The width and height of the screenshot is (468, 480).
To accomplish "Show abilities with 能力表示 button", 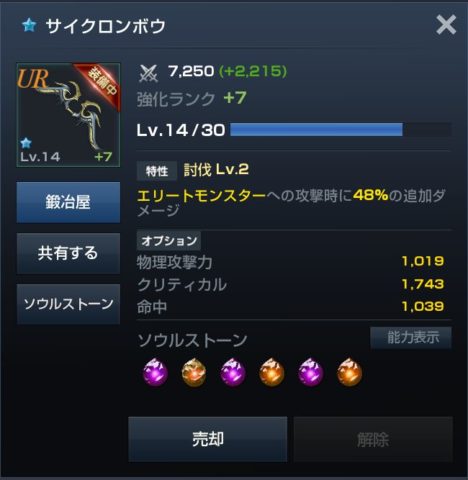I will point(411,337).
